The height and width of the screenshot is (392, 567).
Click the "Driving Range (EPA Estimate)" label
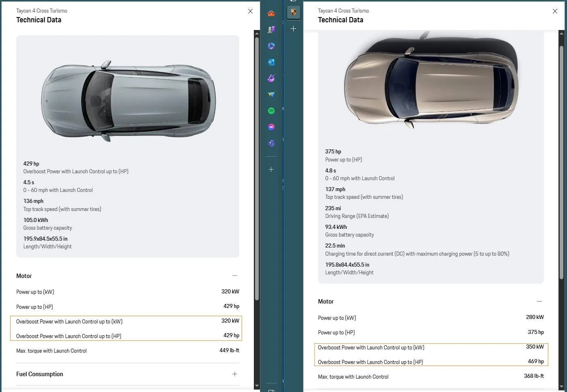[x=357, y=216]
